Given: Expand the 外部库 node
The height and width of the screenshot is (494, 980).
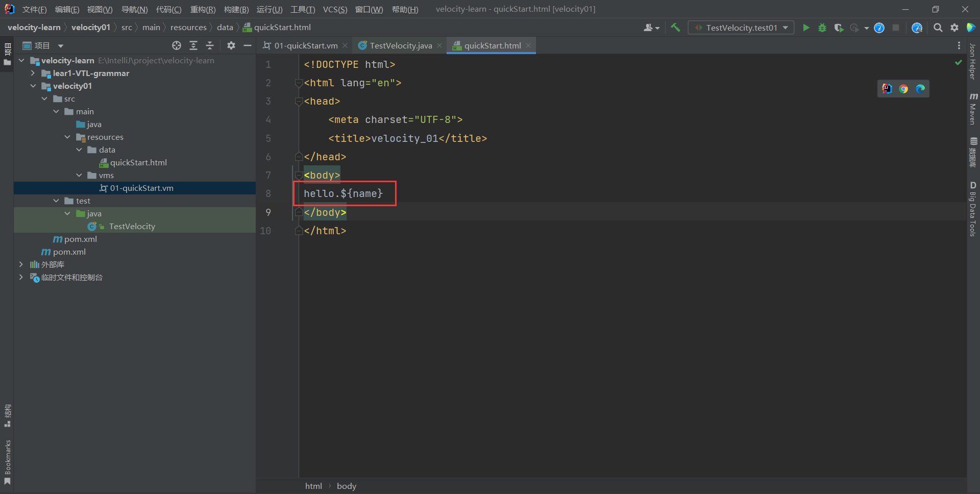Looking at the screenshot, I should click(21, 264).
